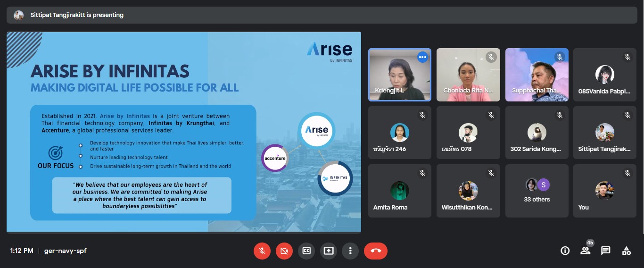Click muted mic icon on 302 Sarida tile
The width and height of the screenshot is (644, 268).
(560, 115)
